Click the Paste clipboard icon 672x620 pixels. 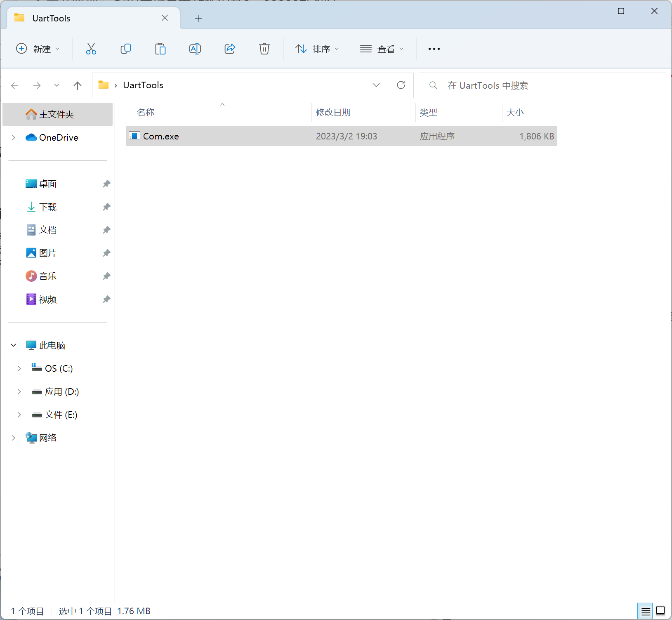(x=160, y=49)
